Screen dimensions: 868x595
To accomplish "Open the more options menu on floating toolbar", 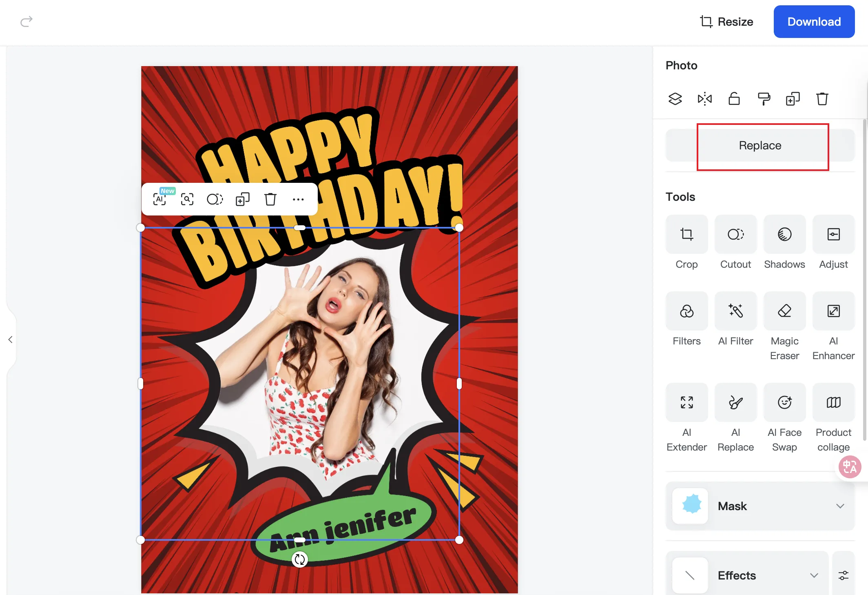I will click(298, 199).
